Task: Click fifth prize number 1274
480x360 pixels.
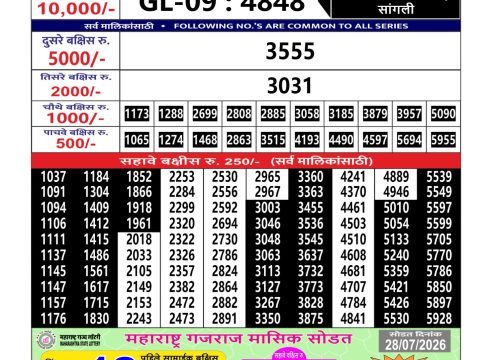Action: pyautogui.click(x=171, y=140)
